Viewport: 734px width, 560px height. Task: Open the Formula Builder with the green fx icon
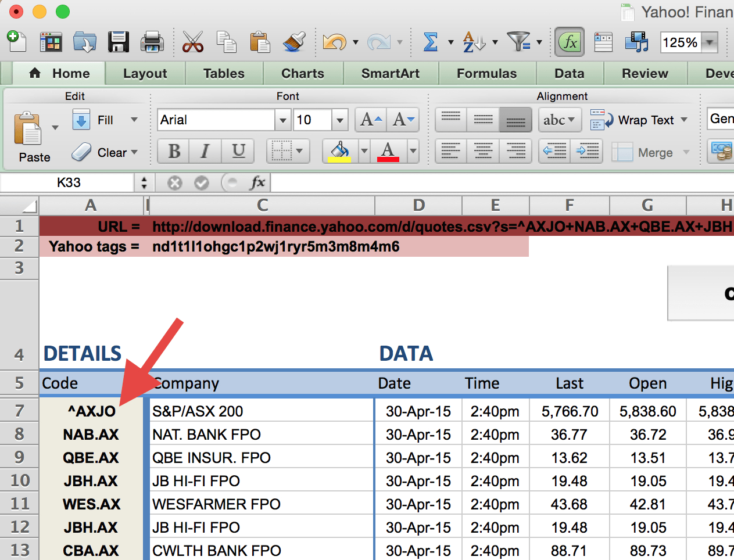[569, 42]
